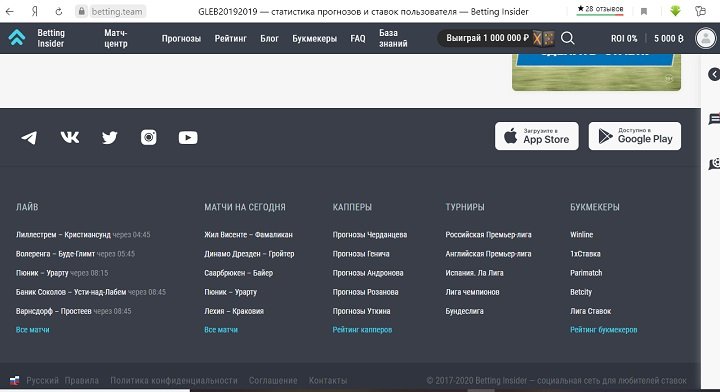Open База знаний menu item
Image resolution: width=720 pixels, height=392 pixels.
pyautogui.click(x=393, y=38)
